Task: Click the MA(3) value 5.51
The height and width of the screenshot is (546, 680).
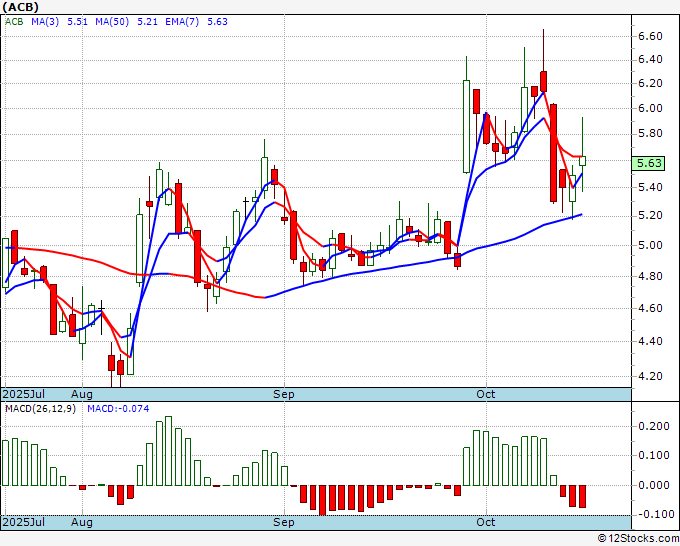Action: pos(78,22)
